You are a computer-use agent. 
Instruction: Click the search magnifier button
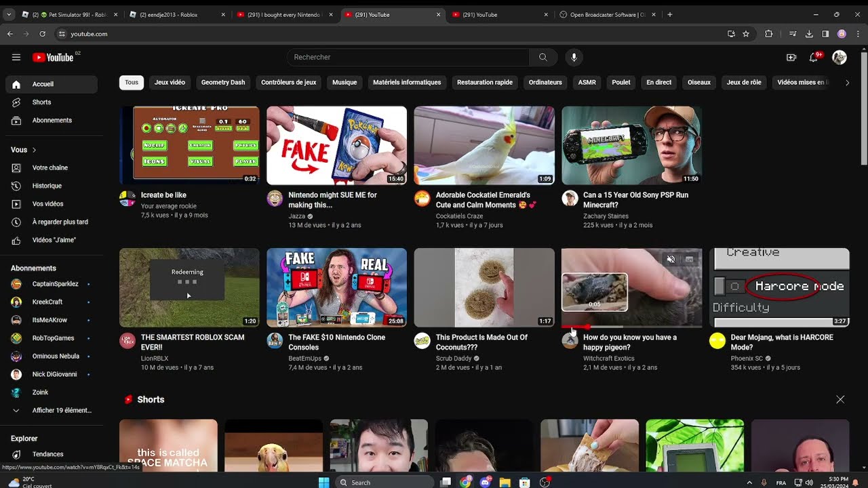tap(543, 58)
